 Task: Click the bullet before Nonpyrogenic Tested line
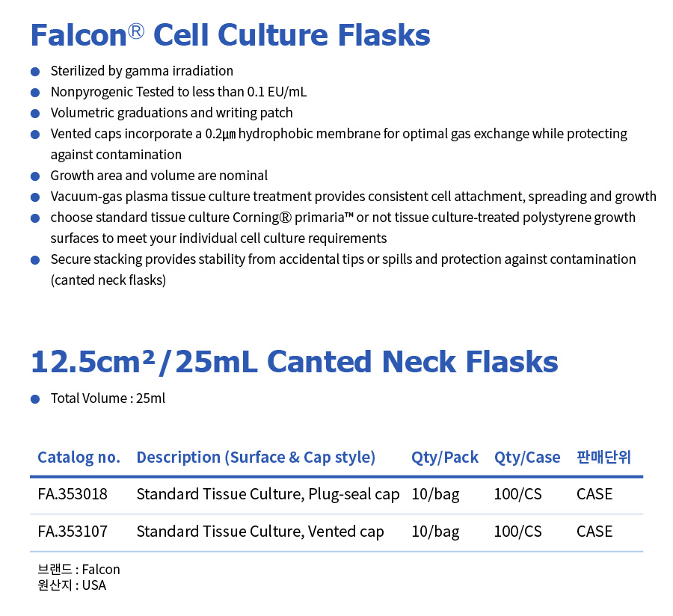point(35,93)
